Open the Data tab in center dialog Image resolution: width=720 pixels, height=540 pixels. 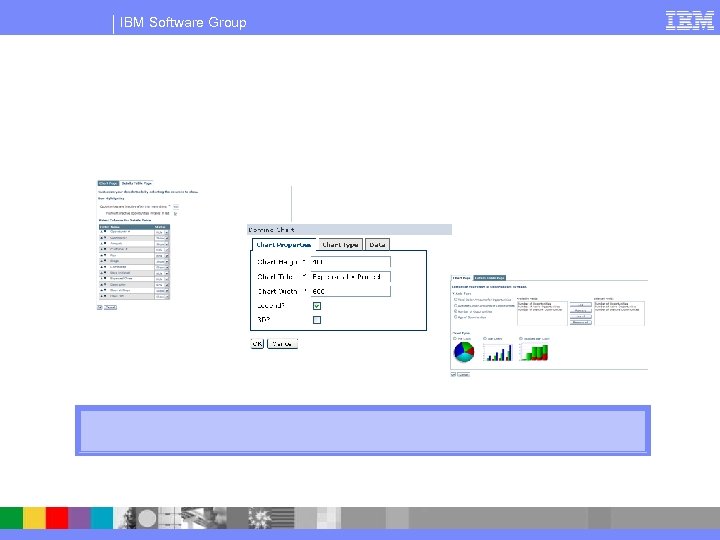[377, 245]
